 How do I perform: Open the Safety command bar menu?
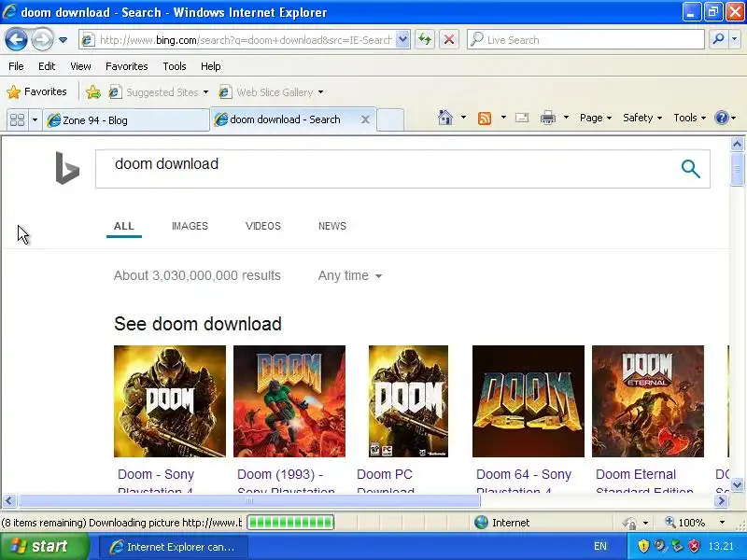click(x=642, y=118)
